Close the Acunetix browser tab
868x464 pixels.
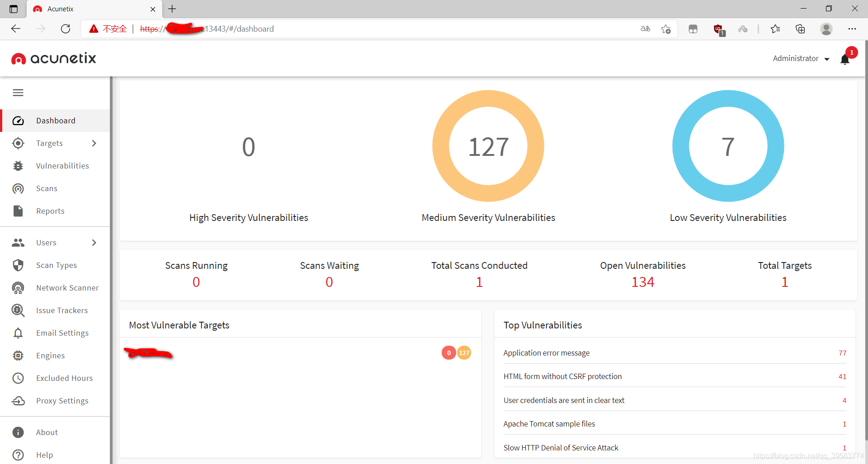(153, 9)
